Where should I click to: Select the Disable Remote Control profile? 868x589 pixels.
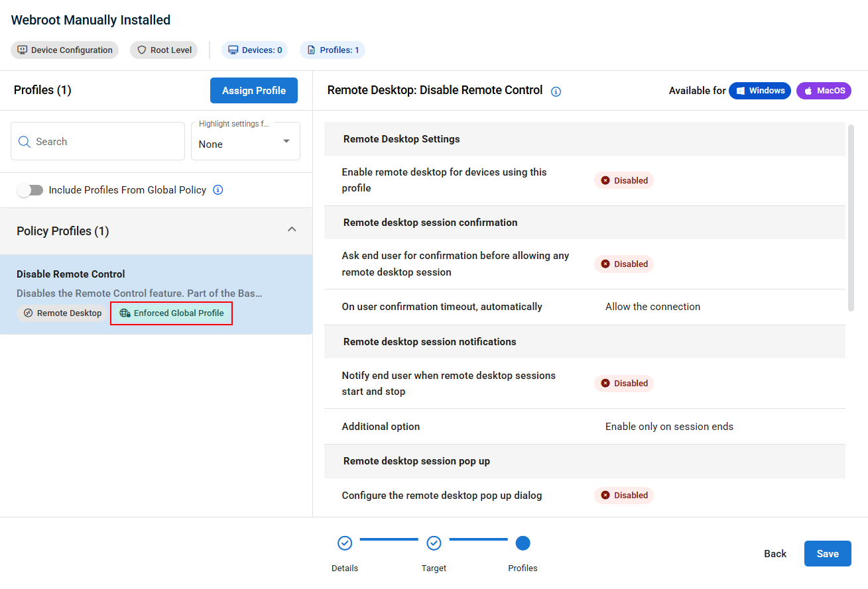156,294
